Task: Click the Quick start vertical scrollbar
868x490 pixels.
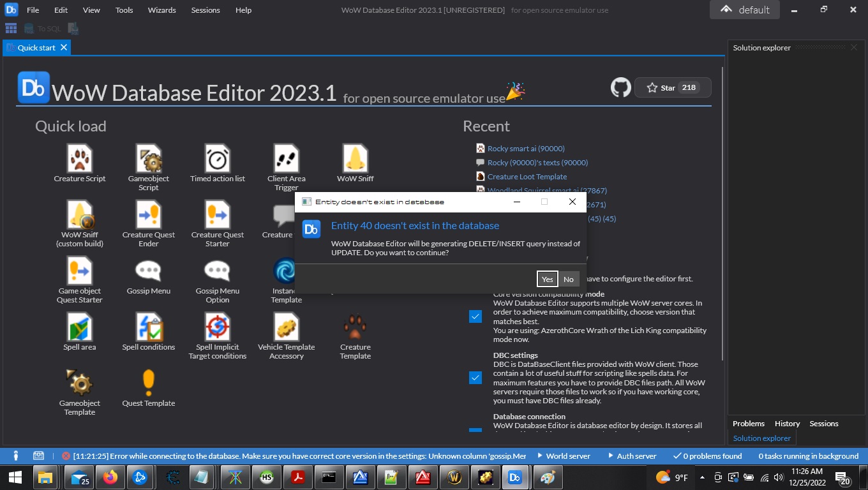Action: pos(722,214)
